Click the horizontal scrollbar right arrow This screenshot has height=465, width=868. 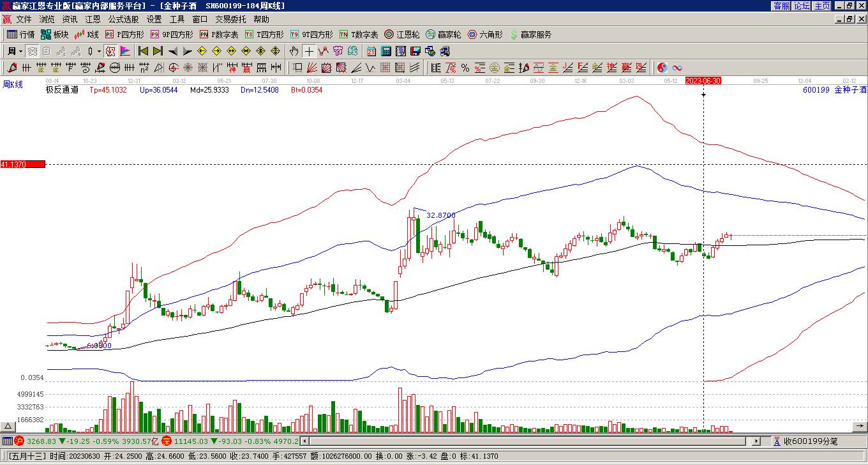[x=757, y=441]
